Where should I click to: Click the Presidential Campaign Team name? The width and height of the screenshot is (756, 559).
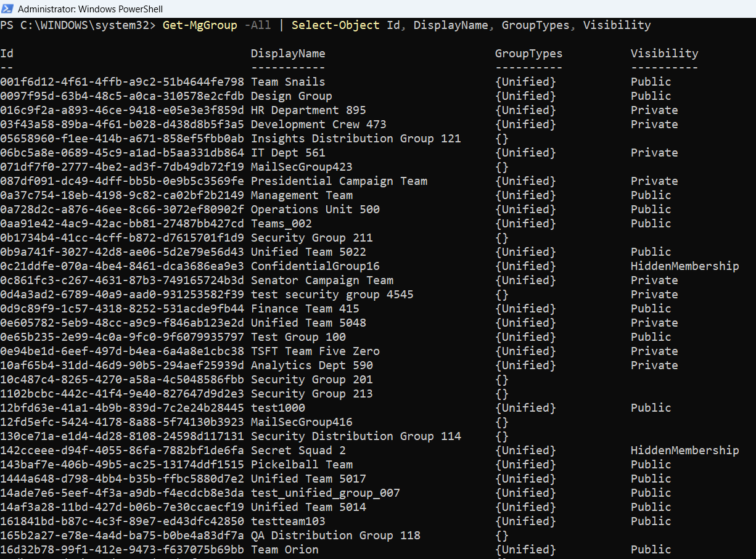click(339, 181)
